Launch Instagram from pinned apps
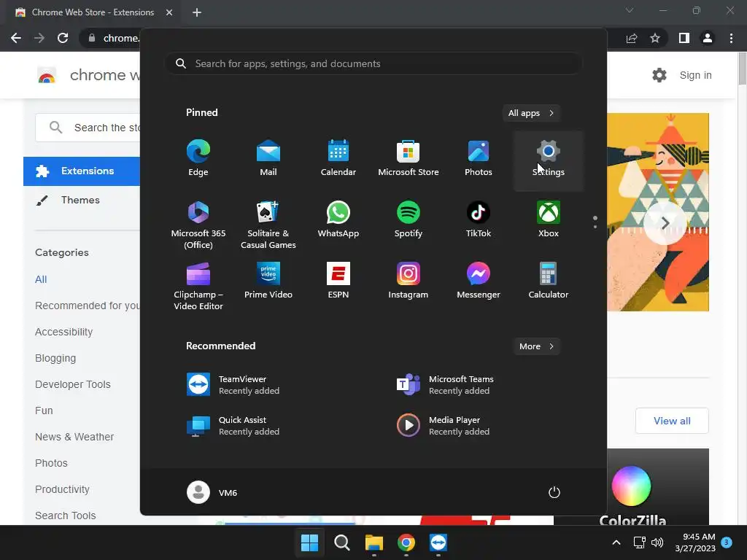 (409, 281)
